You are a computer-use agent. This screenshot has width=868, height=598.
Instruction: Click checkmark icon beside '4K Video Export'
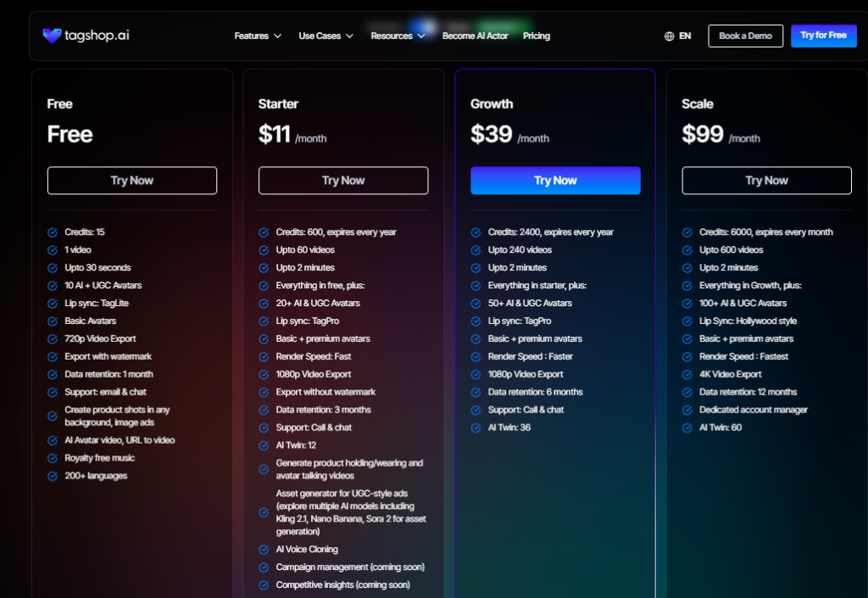point(687,375)
